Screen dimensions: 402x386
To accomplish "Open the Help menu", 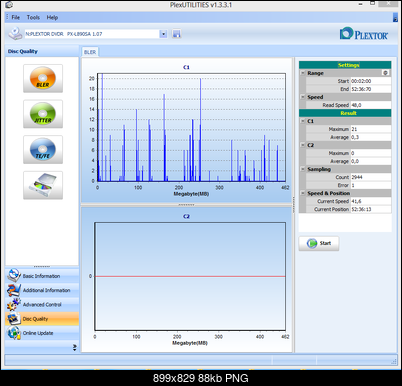I will 52,17.
